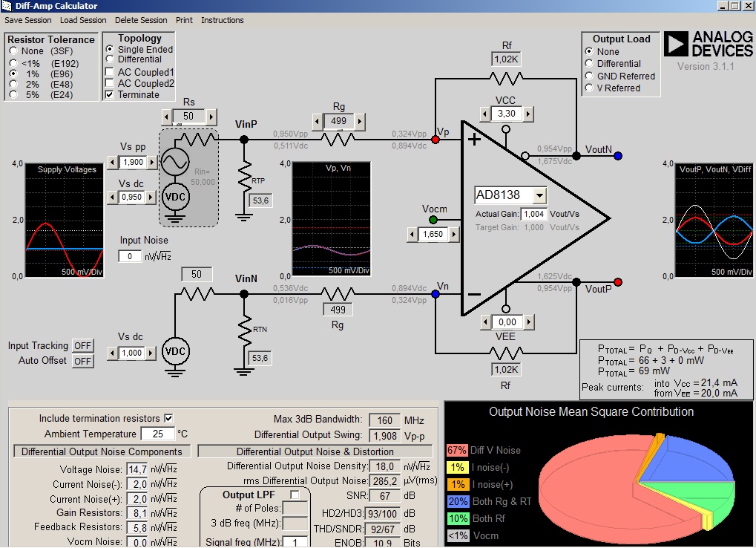Click the Rs right arrow stepper
756x548 pixels.
coord(211,117)
